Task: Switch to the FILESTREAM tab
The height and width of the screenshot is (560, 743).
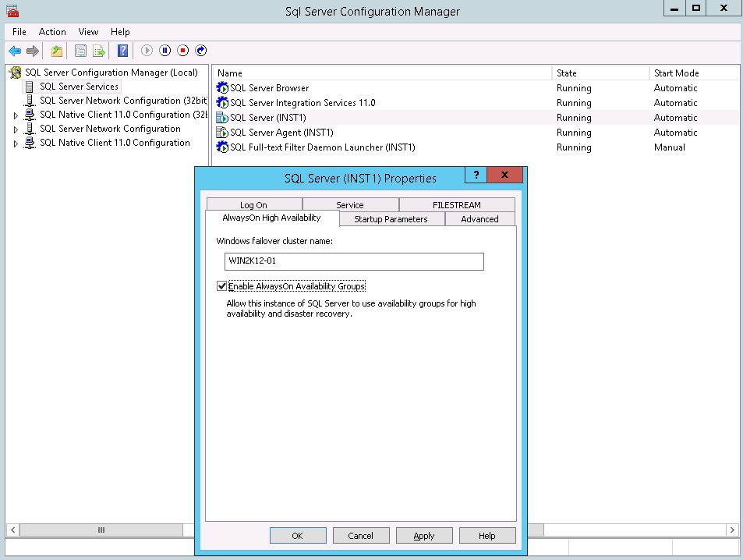Action: coord(457,205)
